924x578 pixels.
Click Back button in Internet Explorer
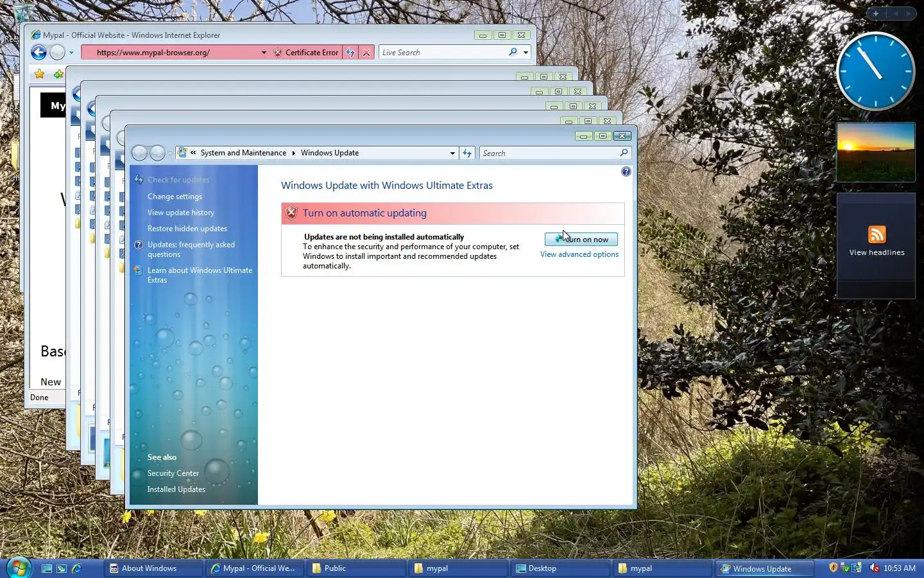[38, 53]
